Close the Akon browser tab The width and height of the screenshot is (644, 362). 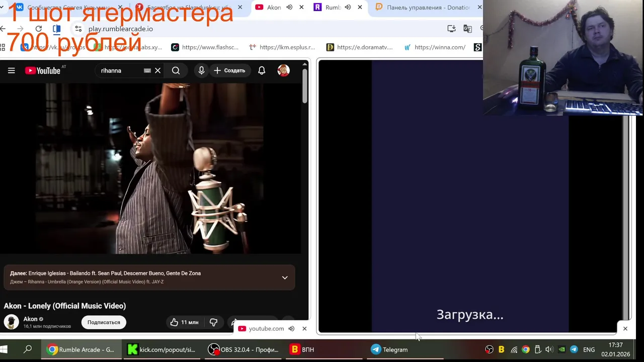301,8
